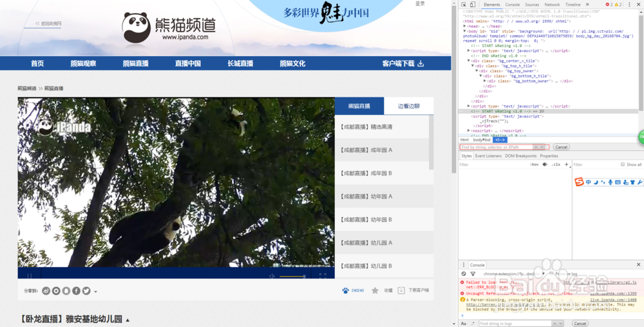Viewport: 644px width, 327px height.
Task: Enable the Show all checkbox in computed styles
Action: click(x=623, y=164)
